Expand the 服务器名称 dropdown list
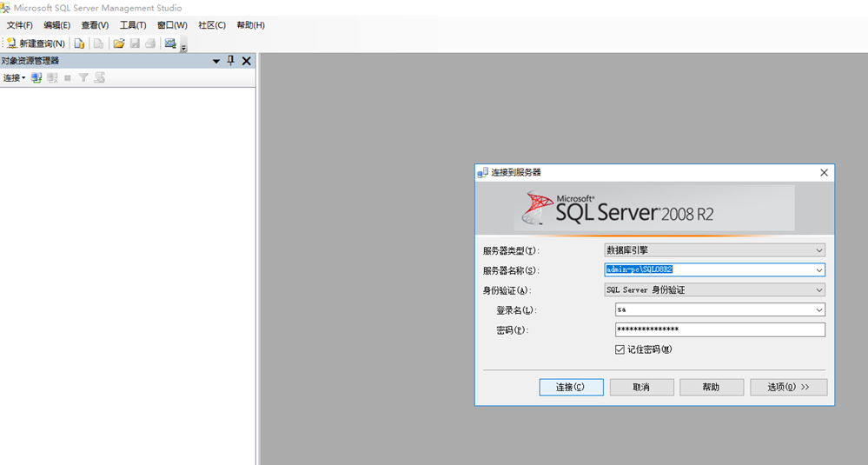Screen dimensions: 868x465 click(818, 269)
